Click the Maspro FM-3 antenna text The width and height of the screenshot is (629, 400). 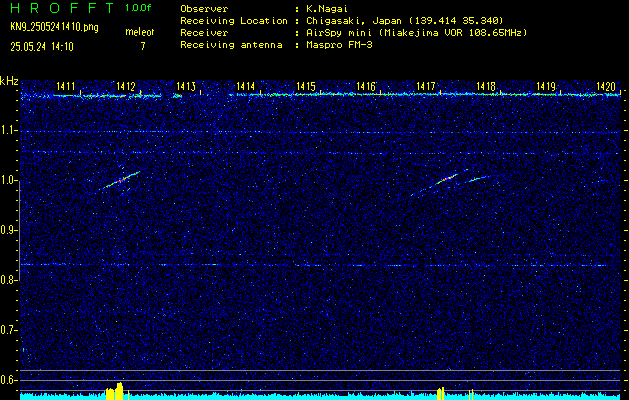coord(339,45)
